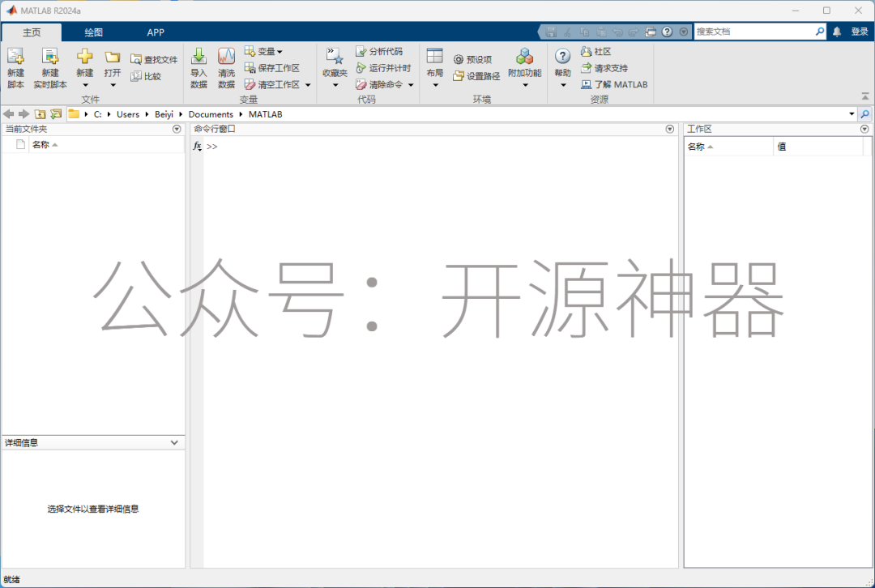Click the address bar search magnifier icon

[865, 114]
